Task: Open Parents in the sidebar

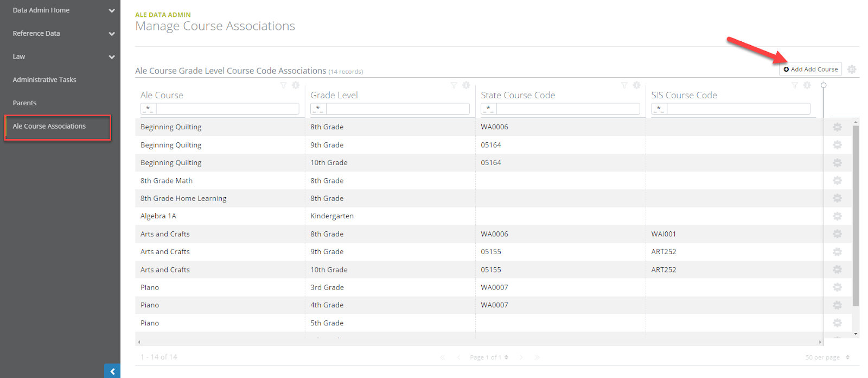Action: pos(24,103)
